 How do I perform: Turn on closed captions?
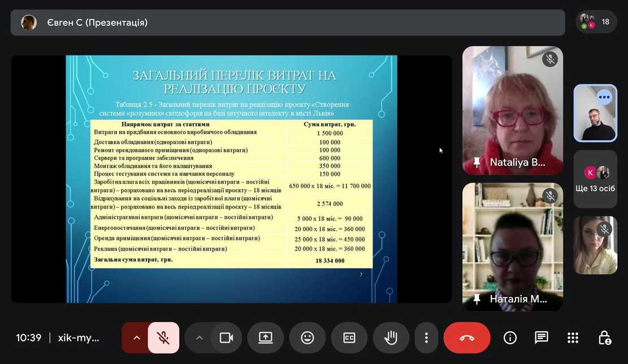coord(349,338)
